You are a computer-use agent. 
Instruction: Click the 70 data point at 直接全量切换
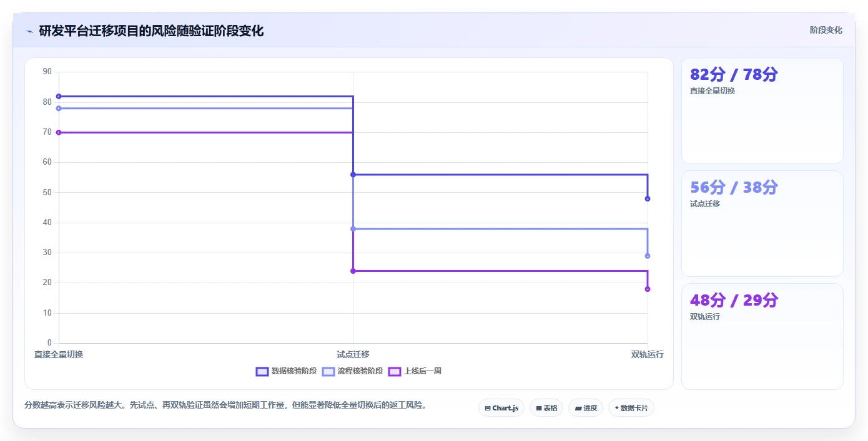59,132
